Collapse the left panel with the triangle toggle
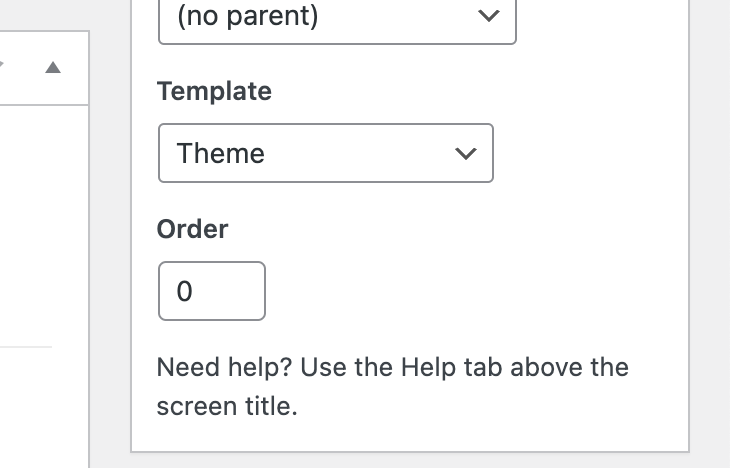Image resolution: width=730 pixels, height=468 pixels. click(54, 68)
